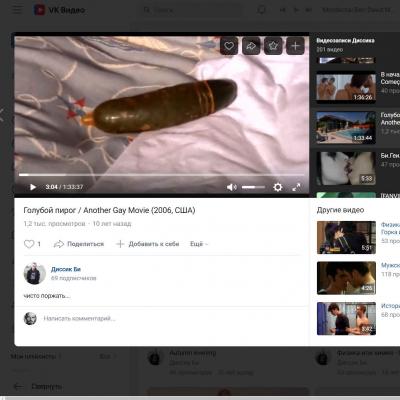Viewport: 400px width, 400px height.
Task: Click the time indicator 3:04 / 1:33:37
Action: (x=64, y=187)
